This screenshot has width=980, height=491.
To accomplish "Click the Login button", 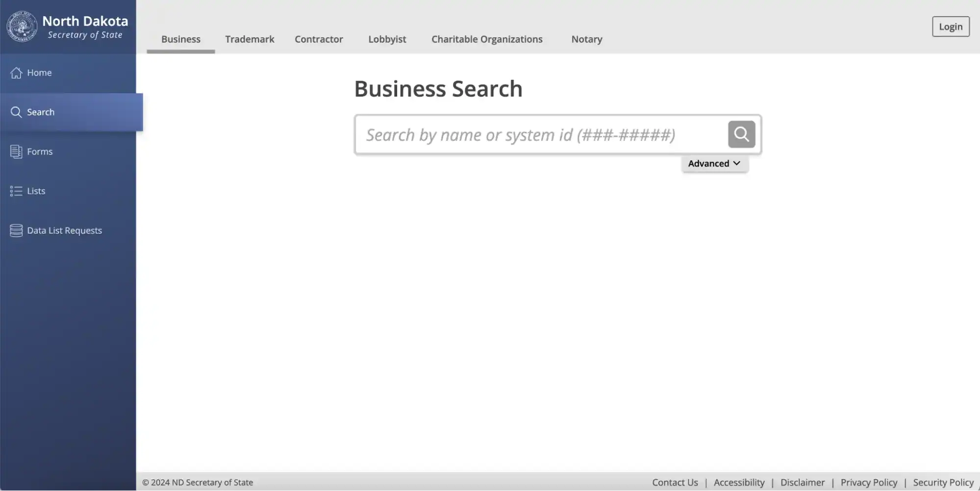I will click(950, 27).
